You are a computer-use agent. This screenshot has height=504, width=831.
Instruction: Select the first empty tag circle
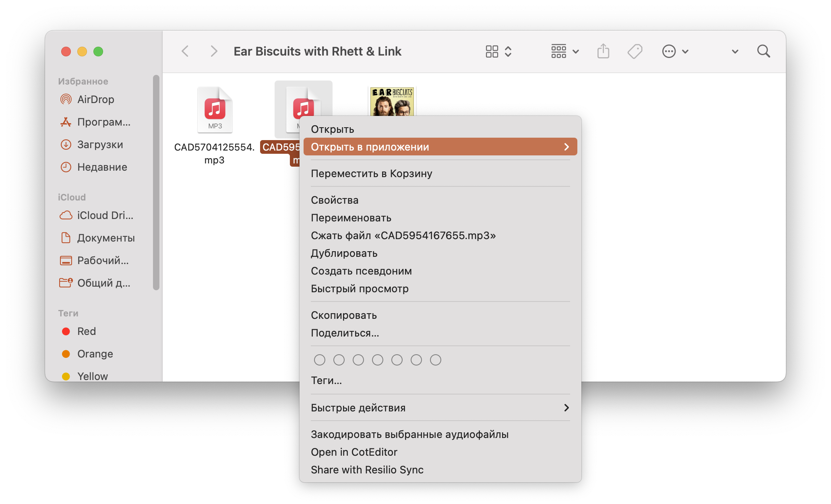(x=320, y=360)
